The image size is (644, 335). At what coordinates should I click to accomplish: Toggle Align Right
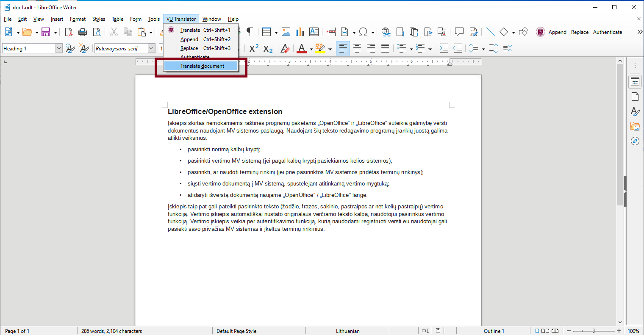point(371,49)
